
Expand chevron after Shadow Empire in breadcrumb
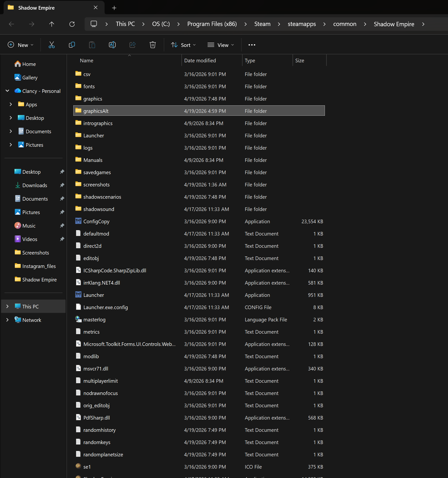point(423,24)
